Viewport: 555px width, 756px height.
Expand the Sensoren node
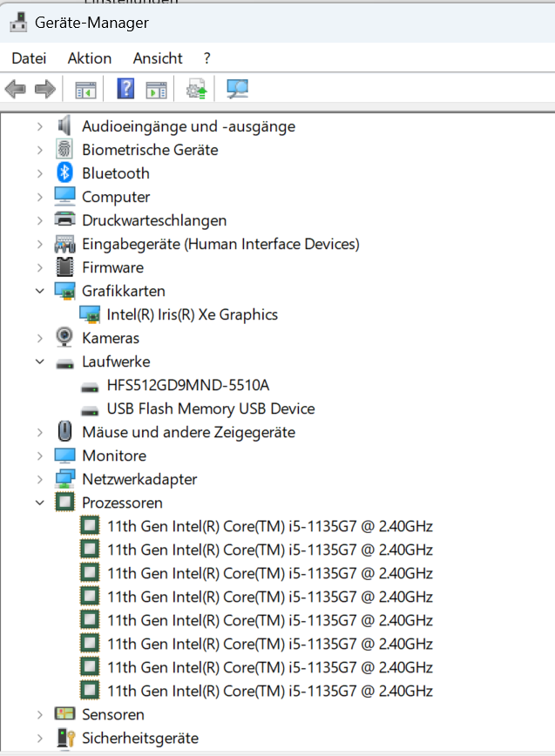point(40,714)
